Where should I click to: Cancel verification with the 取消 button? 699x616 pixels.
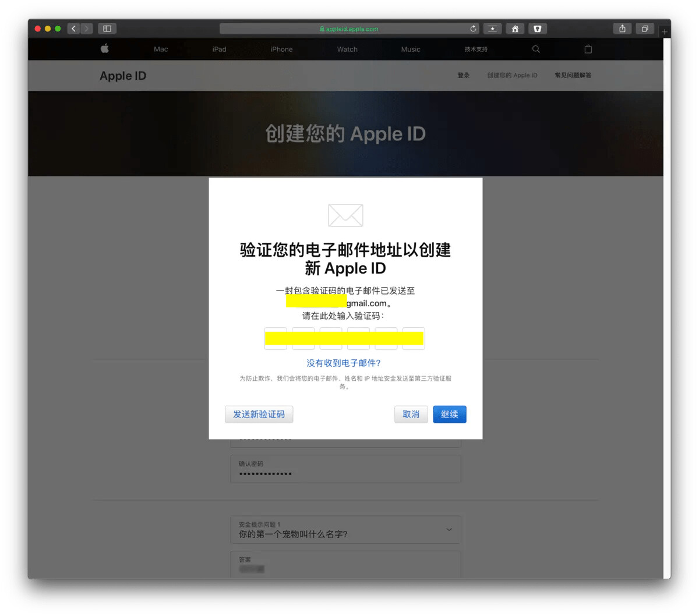point(411,414)
